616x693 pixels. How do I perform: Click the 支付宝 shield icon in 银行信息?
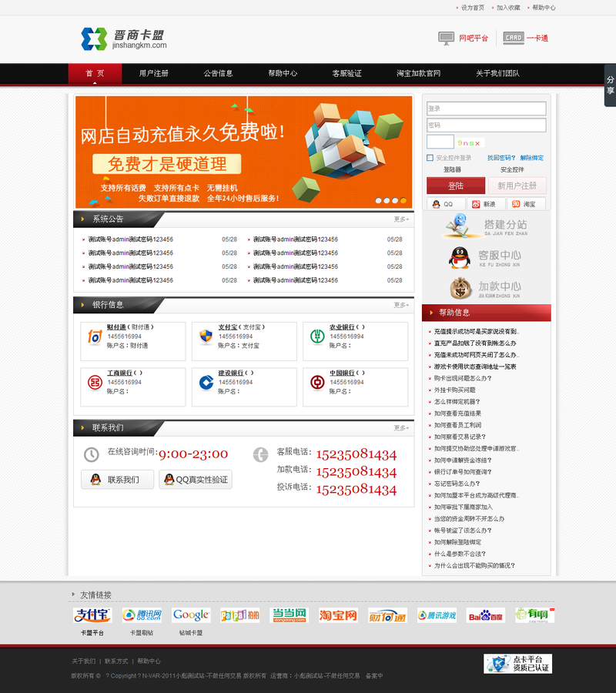(206, 336)
